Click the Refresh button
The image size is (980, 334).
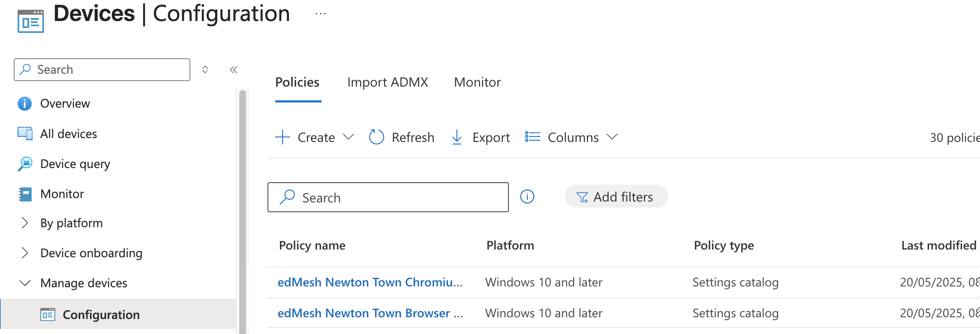pyautogui.click(x=402, y=137)
